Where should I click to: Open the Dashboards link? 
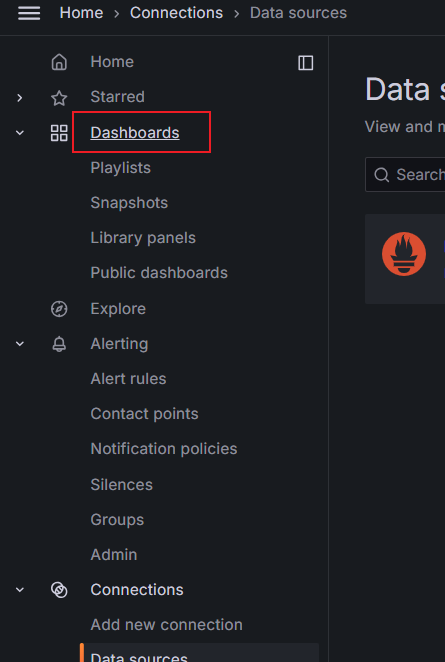click(x=135, y=133)
